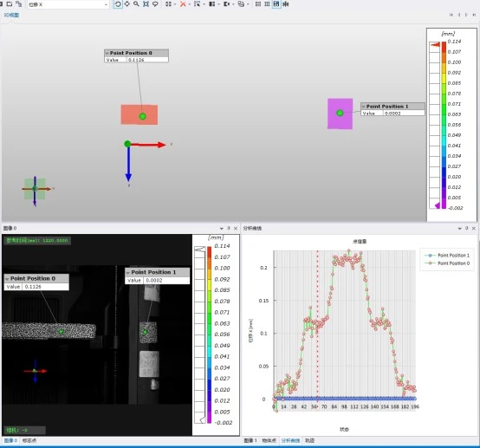Click the top marker of the image panel legend
The image size is (480, 448).
click(x=200, y=250)
